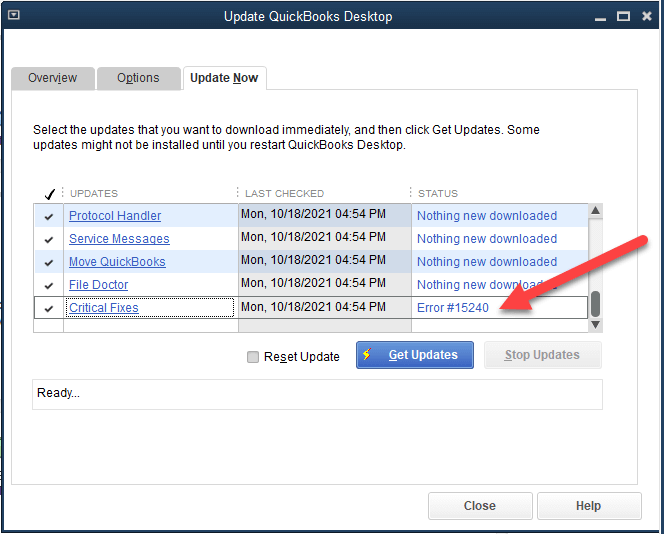664x534 pixels.
Task: Open the Critical Fixes link
Action: 104,307
